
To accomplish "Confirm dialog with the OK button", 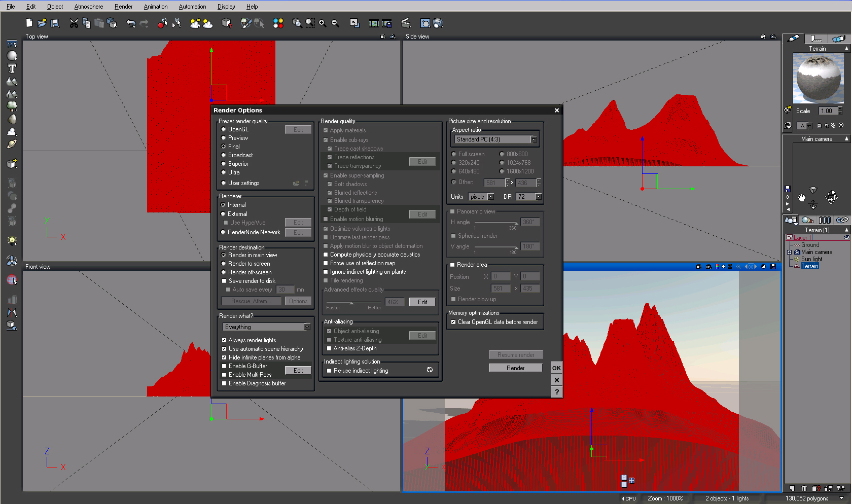I will coord(557,368).
